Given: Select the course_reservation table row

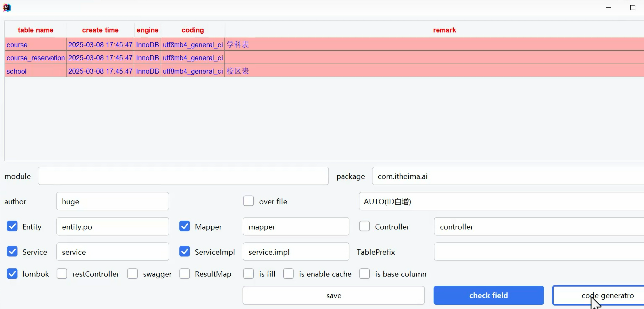Looking at the screenshot, I should 36,58.
